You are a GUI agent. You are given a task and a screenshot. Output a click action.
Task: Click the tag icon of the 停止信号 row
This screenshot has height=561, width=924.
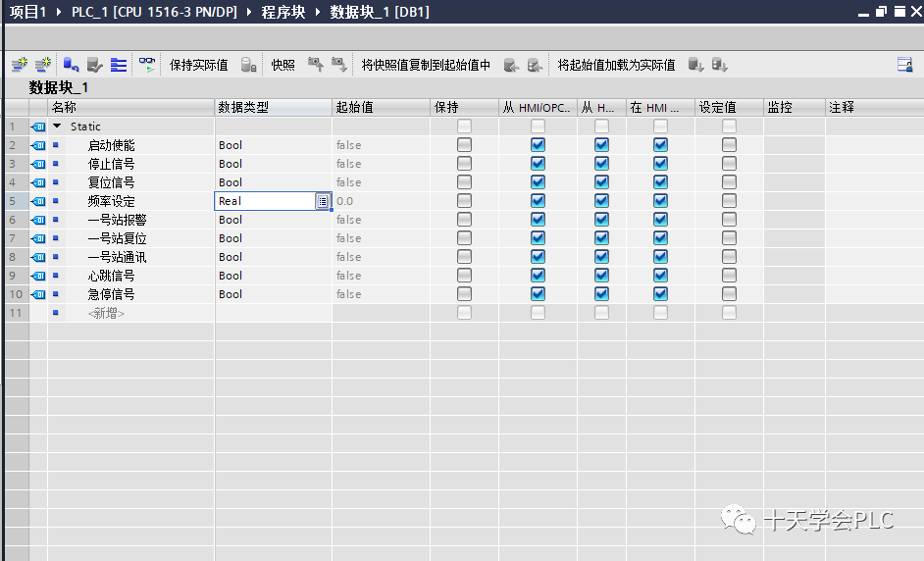tap(38, 164)
